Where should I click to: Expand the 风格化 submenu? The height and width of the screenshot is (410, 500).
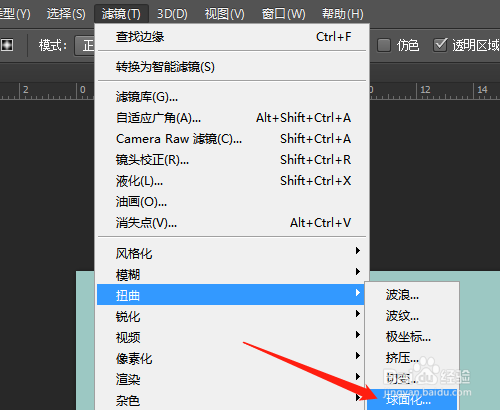pos(233,253)
